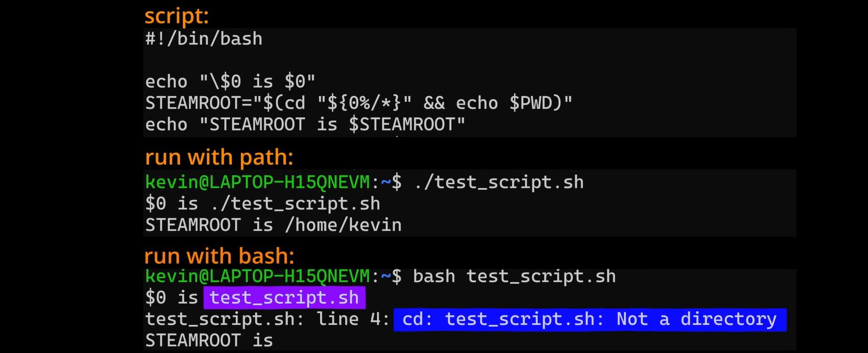
Task: Click the purple highlighted test_script.sh
Action: (x=284, y=297)
